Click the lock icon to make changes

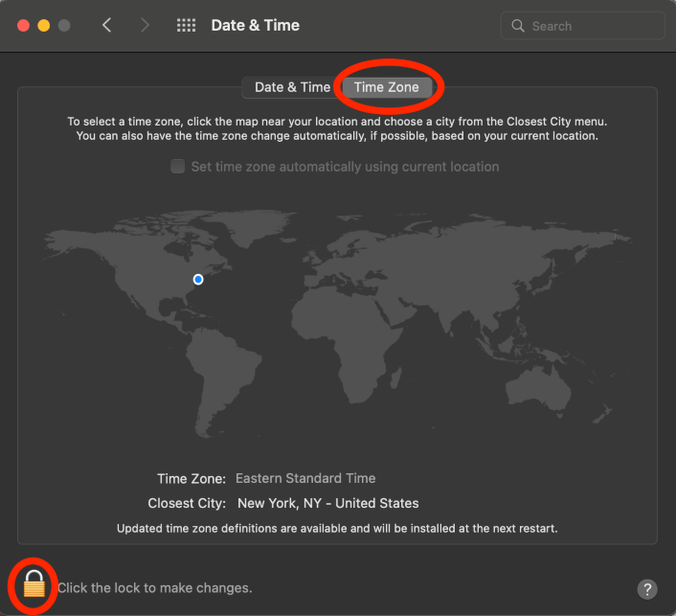[x=34, y=583]
